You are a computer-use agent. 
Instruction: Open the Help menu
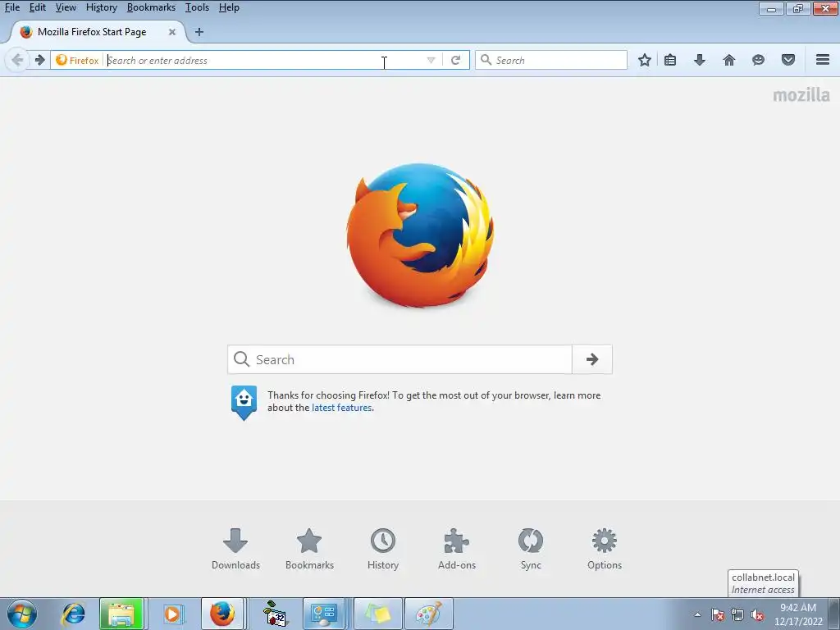(x=229, y=7)
